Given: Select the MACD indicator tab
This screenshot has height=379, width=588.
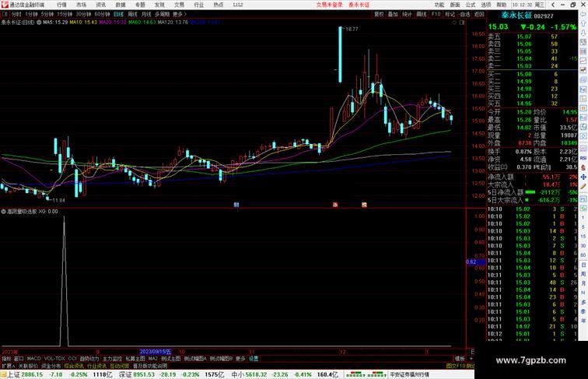Looking at the screenshot, I should click(x=33, y=359).
